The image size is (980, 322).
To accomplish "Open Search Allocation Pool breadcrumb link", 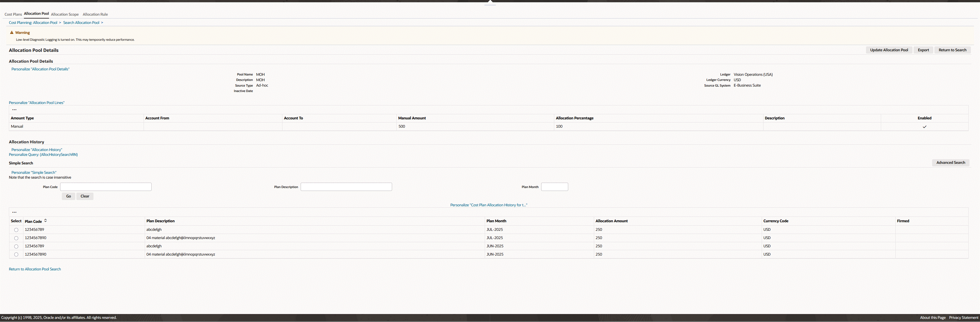I will (81, 23).
